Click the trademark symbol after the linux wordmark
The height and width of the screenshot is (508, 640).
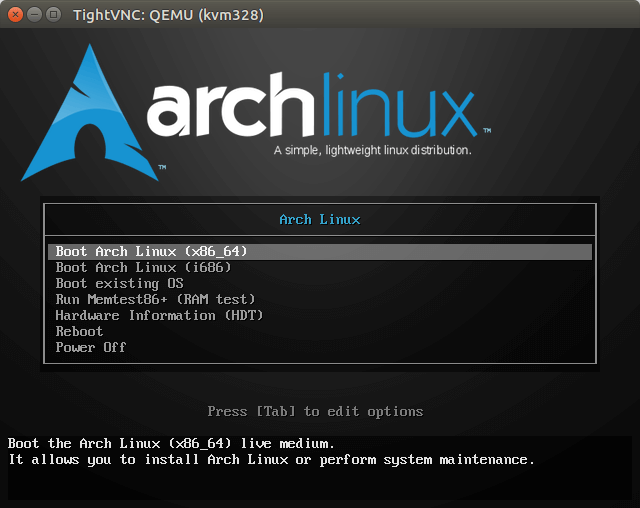tap(487, 130)
